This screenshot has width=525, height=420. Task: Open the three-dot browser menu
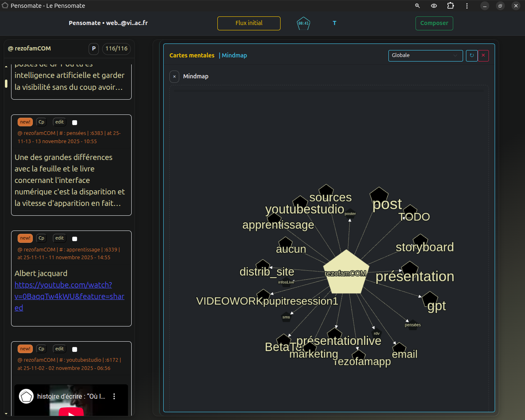(467, 6)
